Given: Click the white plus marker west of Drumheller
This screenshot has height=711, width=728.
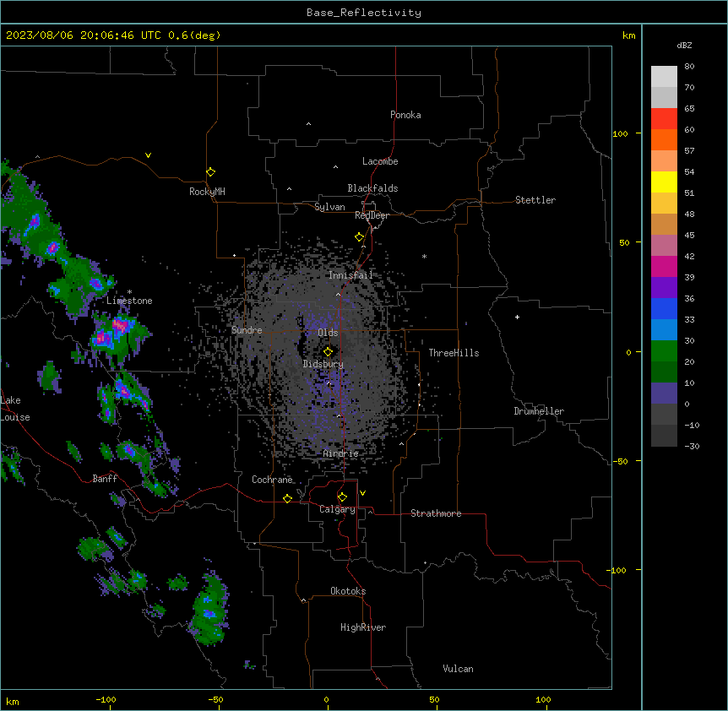Looking at the screenshot, I should click(x=517, y=317).
